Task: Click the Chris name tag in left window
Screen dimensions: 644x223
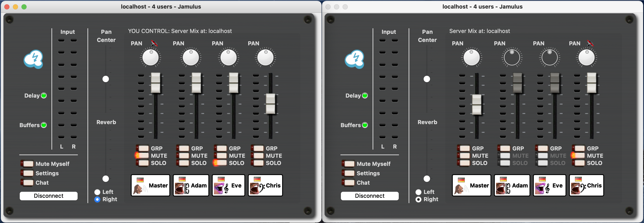Action: 265,185
